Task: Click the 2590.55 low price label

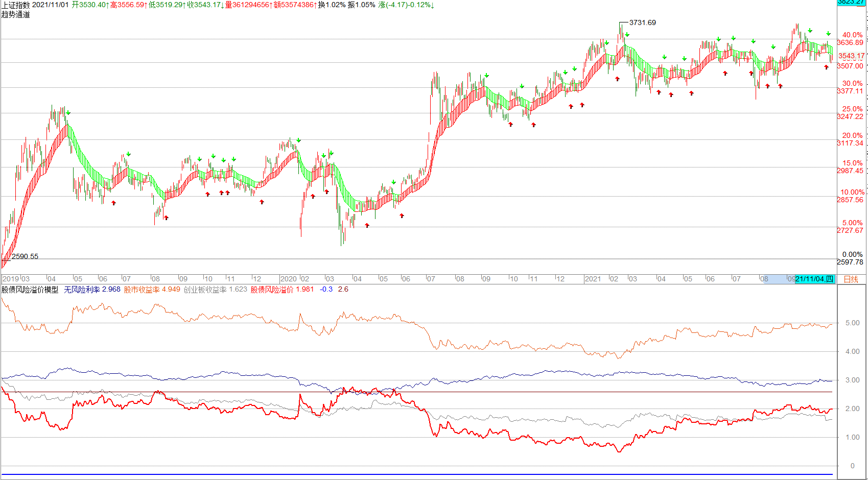Action: (25, 256)
